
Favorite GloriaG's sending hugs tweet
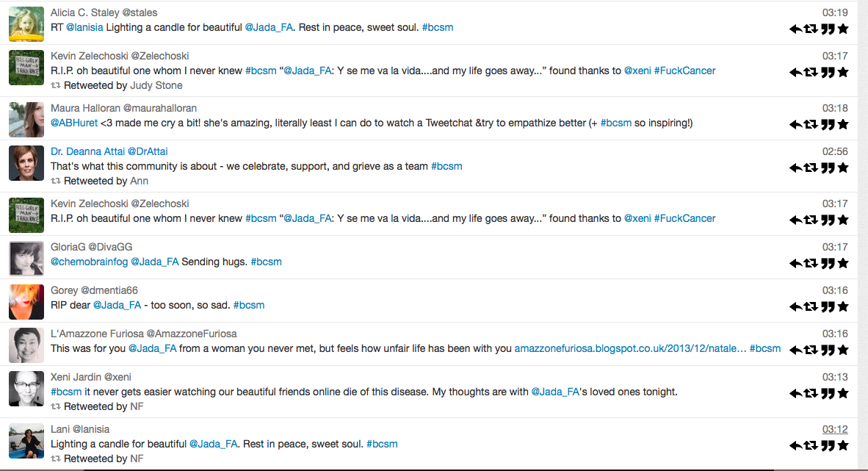pos(843,262)
